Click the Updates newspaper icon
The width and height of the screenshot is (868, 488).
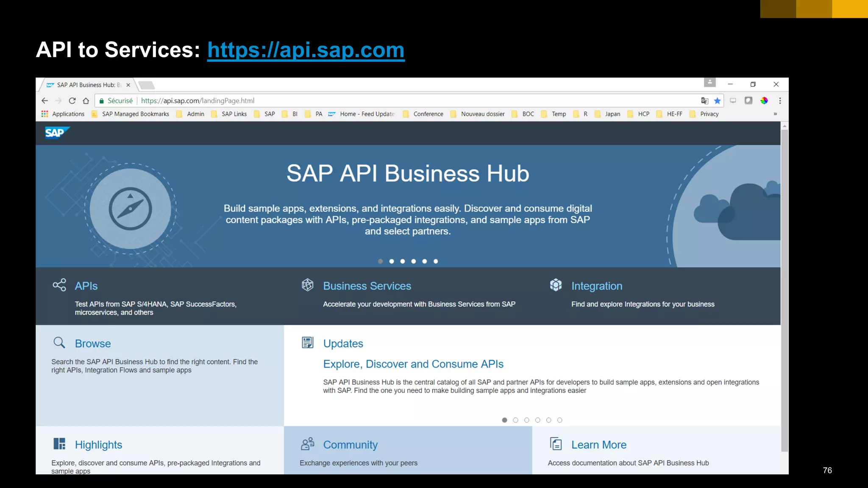tap(308, 342)
